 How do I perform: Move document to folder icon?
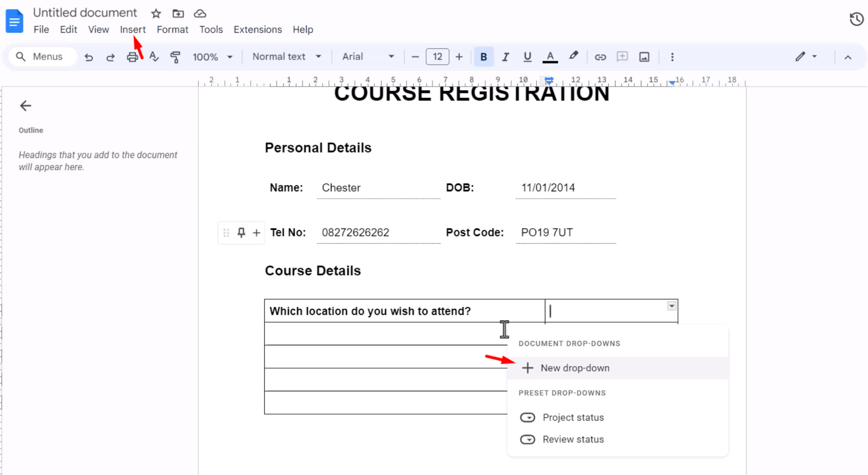point(178,14)
